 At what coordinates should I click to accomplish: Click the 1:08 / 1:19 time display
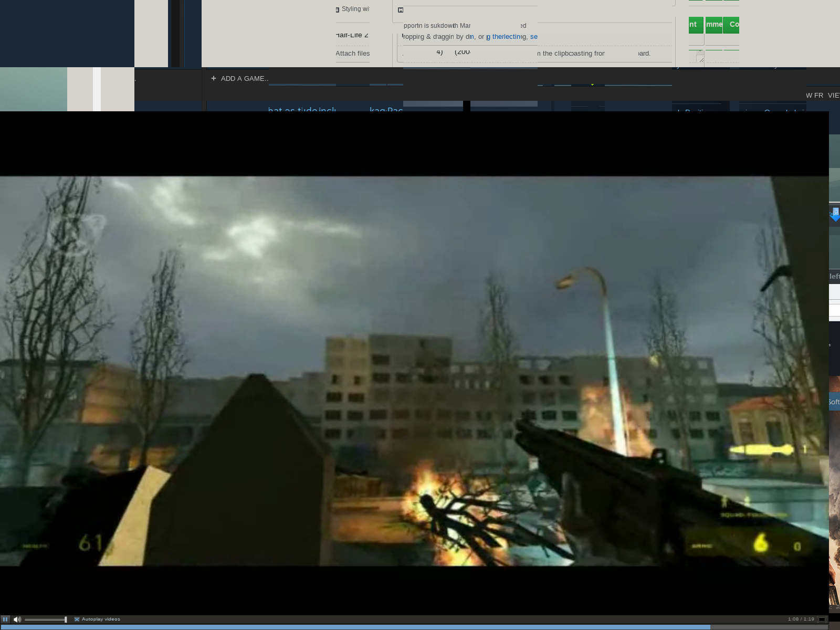pyautogui.click(x=801, y=619)
